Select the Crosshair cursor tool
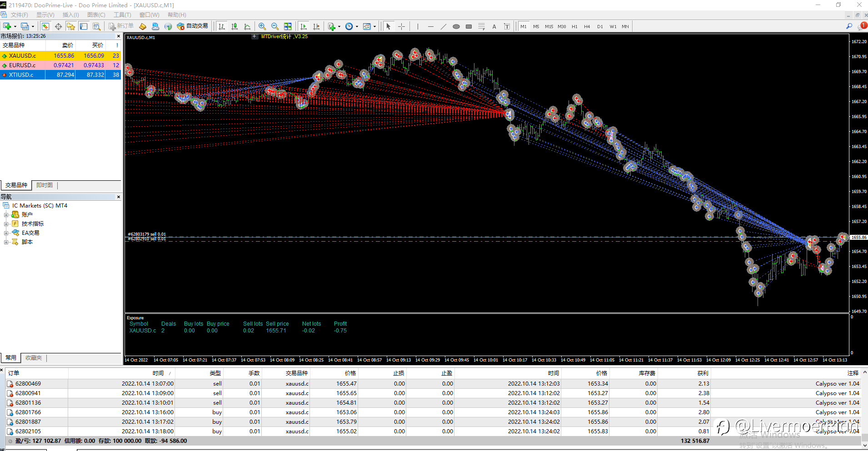868x451 pixels. coord(401,26)
